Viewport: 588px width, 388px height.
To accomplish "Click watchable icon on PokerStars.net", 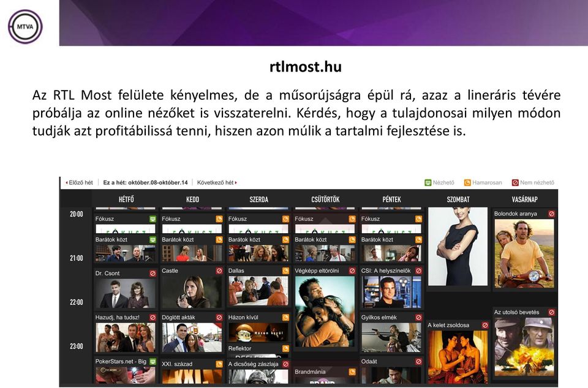I will pos(153,362).
